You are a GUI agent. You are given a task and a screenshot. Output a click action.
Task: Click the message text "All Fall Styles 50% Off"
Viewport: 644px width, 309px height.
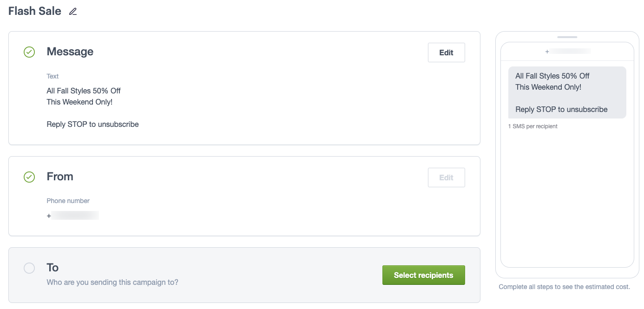(x=84, y=91)
